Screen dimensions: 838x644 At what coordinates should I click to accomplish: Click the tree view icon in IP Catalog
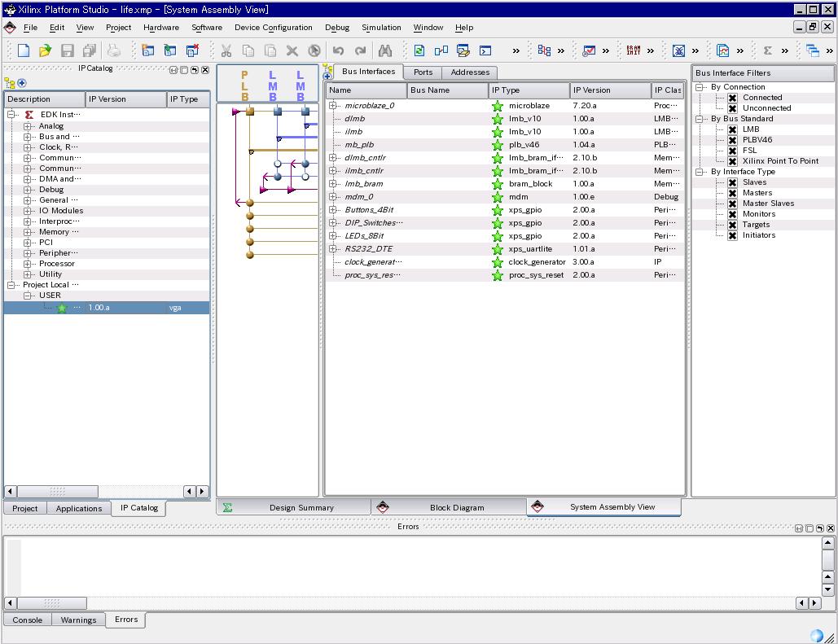[10, 83]
